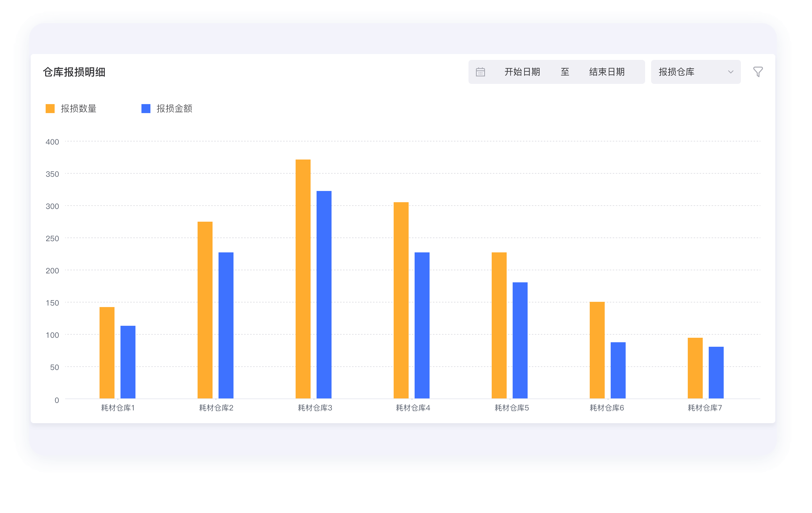Click the 耗材仓库5 axis label

point(512,408)
